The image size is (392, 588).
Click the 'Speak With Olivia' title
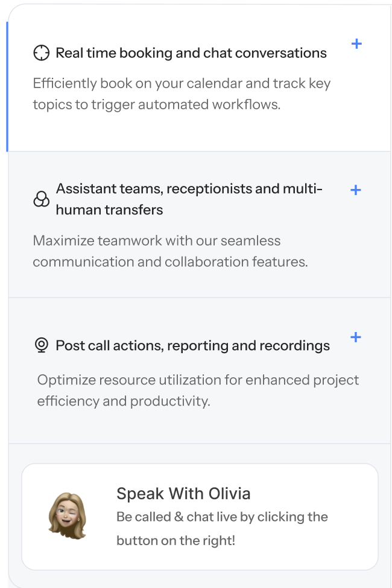tap(183, 494)
